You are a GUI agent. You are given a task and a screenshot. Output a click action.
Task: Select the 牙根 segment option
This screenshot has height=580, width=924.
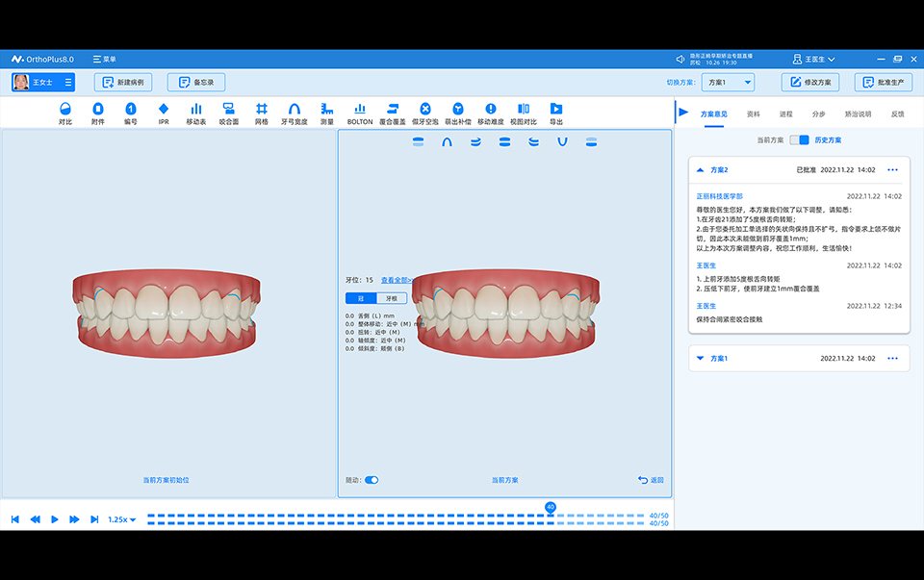(x=392, y=298)
